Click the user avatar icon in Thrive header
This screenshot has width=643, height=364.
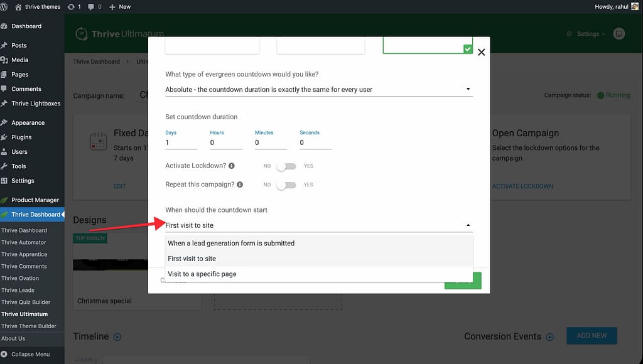point(619,34)
